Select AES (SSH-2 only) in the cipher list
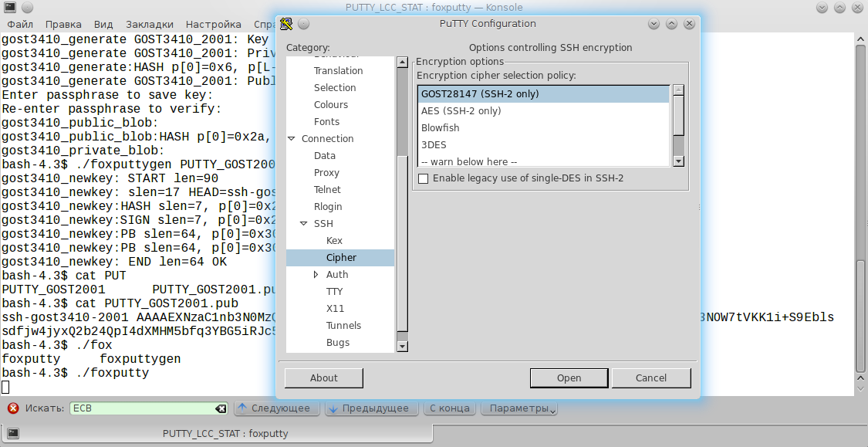868x447 pixels. [x=461, y=111]
